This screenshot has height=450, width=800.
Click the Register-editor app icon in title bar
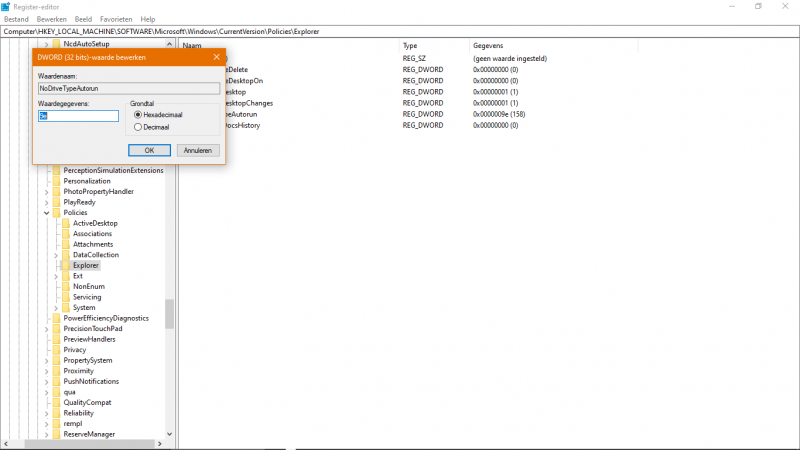pyautogui.click(x=6, y=6)
